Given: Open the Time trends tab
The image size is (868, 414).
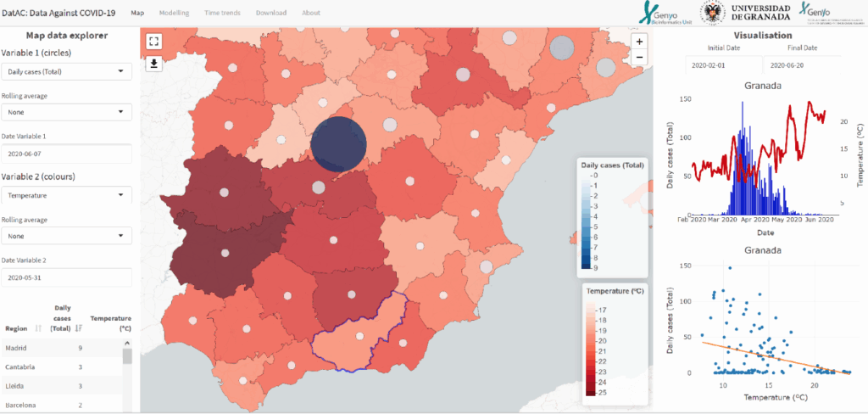Looking at the screenshot, I should pyautogui.click(x=222, y=13).
